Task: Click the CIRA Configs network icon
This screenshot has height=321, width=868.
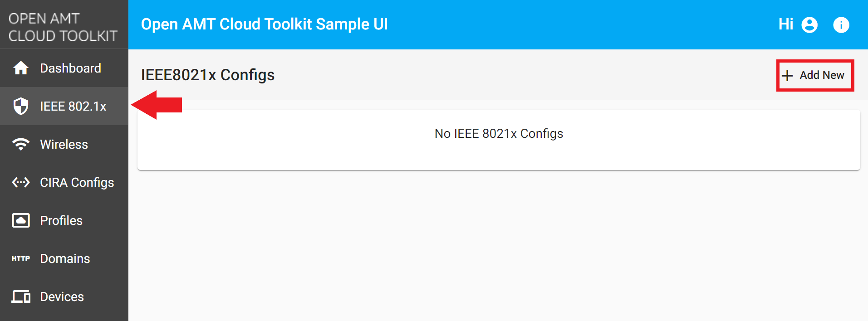Action: 20,182
